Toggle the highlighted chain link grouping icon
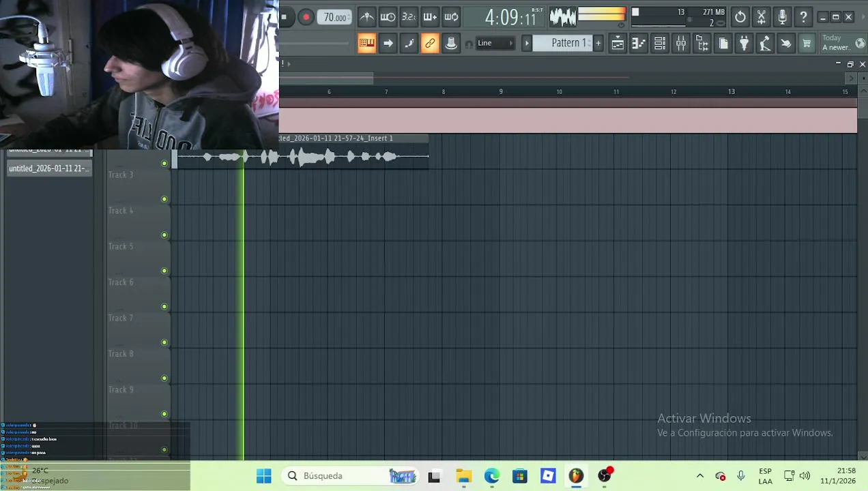 click(x=430, y=44)
